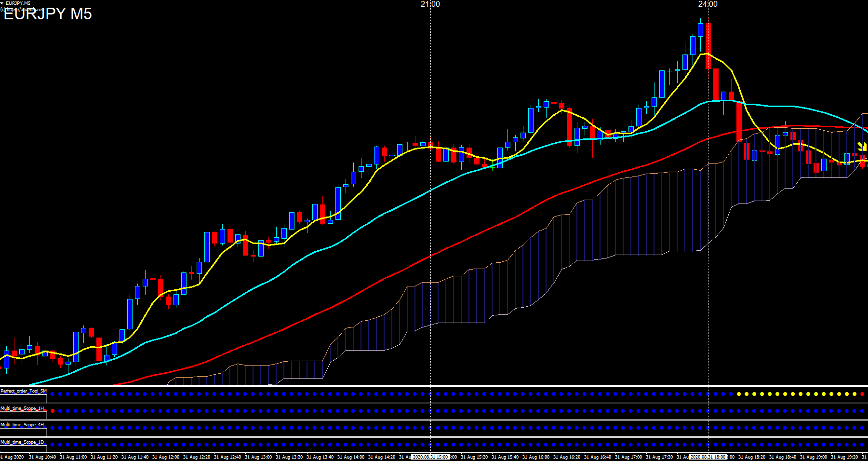Viewport: 868px width, 461px height.
Task: Click the 31 Aug 13:40 time label
Action: 320,457
